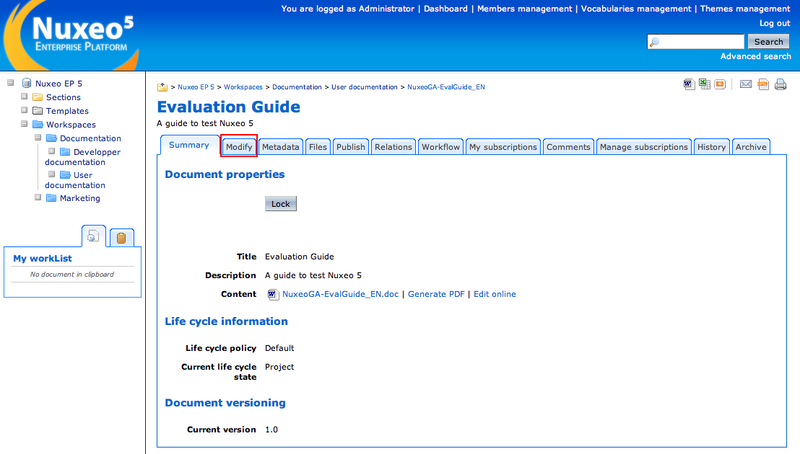Open the Archive tab

[x=751, y=147]
